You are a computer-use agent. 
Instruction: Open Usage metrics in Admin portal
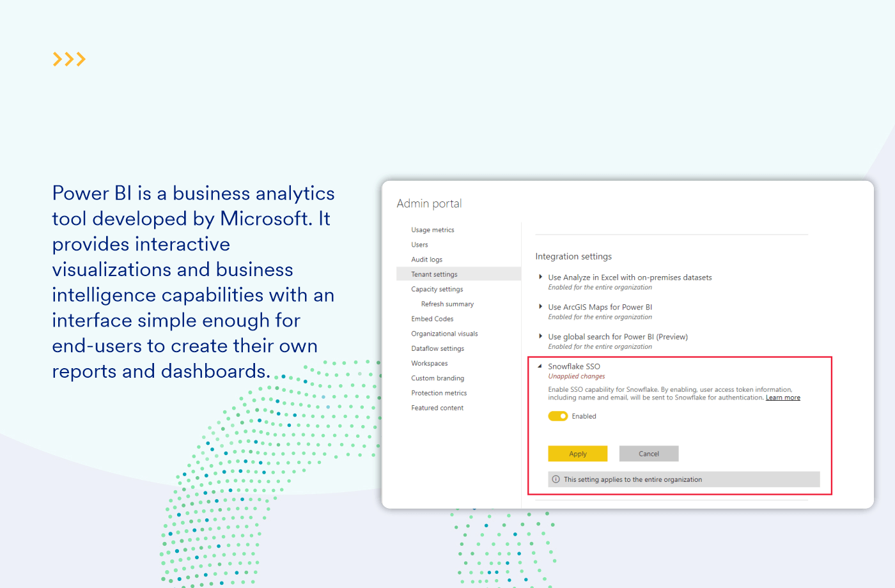click(433, 230)
